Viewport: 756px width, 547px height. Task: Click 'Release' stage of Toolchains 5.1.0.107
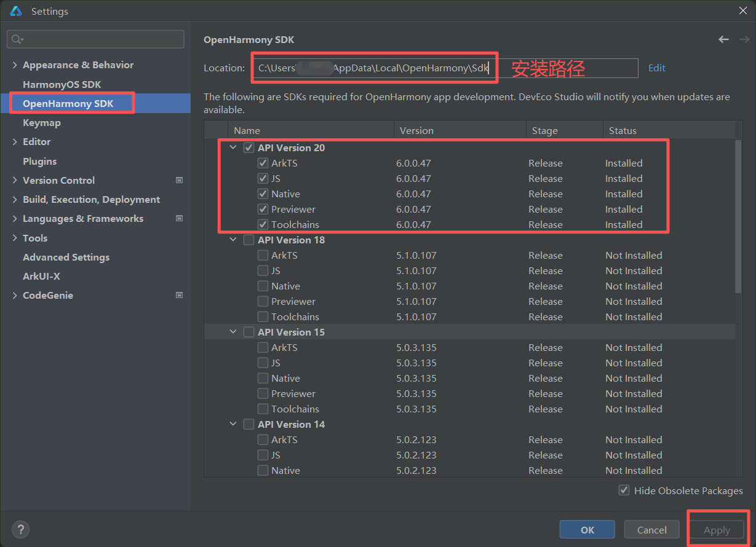point(546,317)
